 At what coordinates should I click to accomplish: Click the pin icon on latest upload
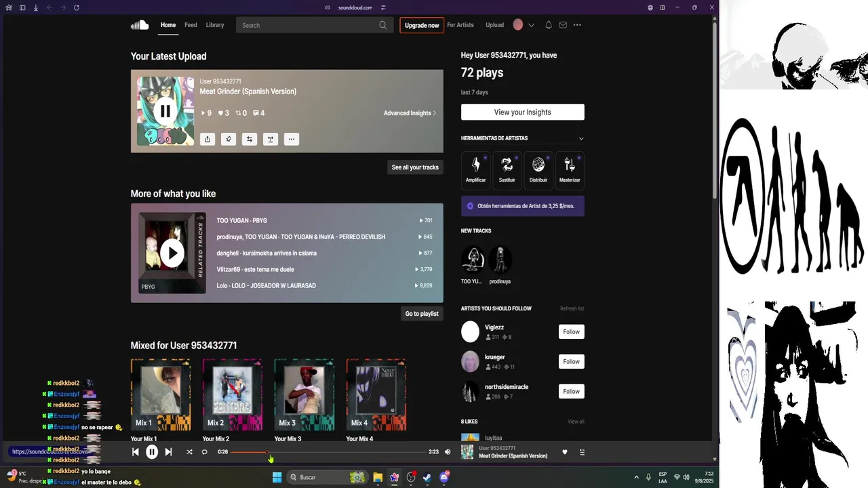pyautogui.click(x=229, y=139)
